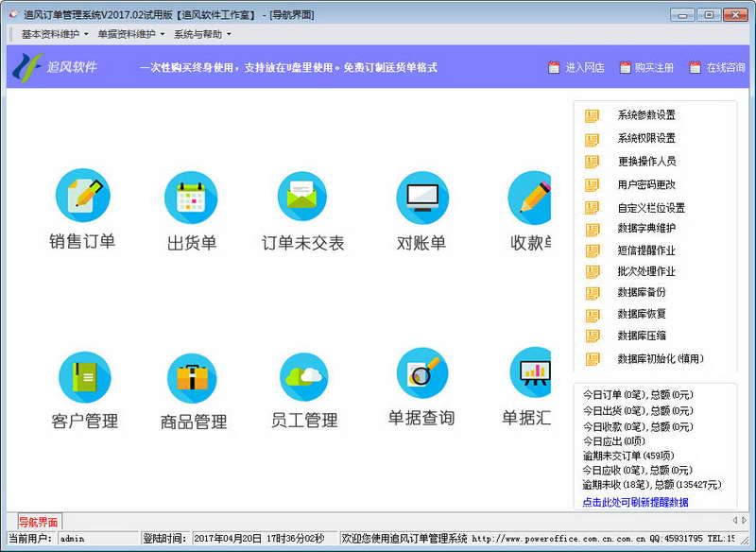Launch 数据库备份 backup entry
Viewport: 756px width, 552px height.
(642, 292)
